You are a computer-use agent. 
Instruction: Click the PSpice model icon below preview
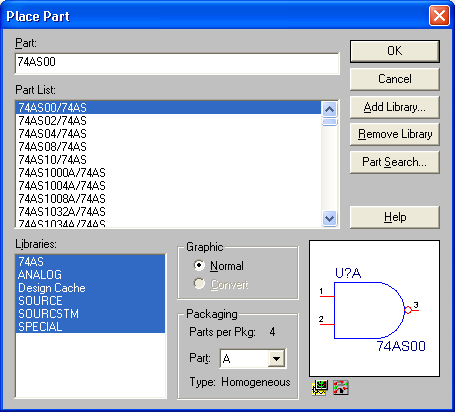320,388
